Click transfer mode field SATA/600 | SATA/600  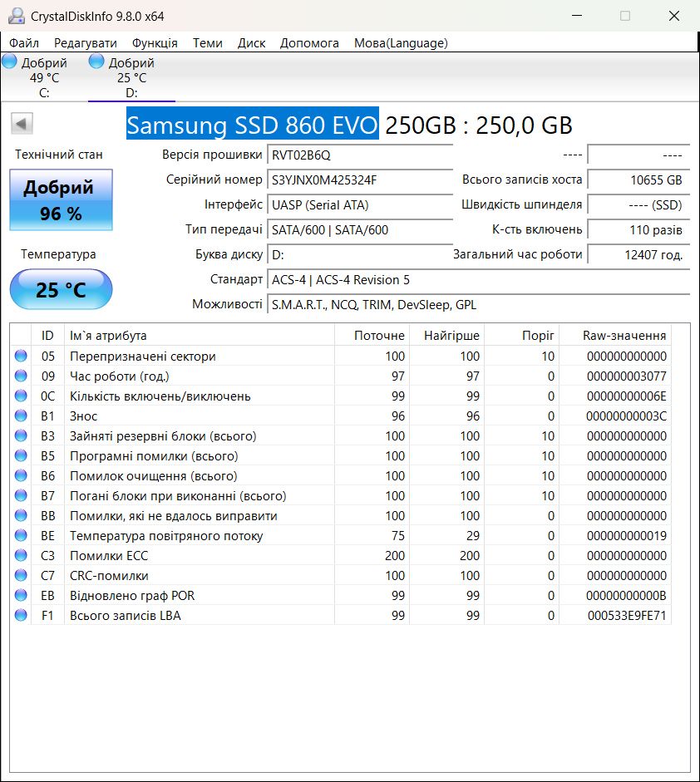[x=360, y=229]
